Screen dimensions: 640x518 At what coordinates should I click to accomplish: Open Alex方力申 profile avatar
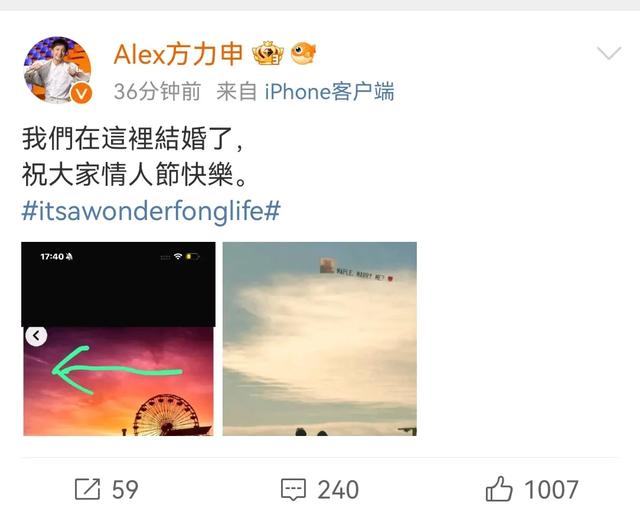pyautogui.click(x=57, y=69)
